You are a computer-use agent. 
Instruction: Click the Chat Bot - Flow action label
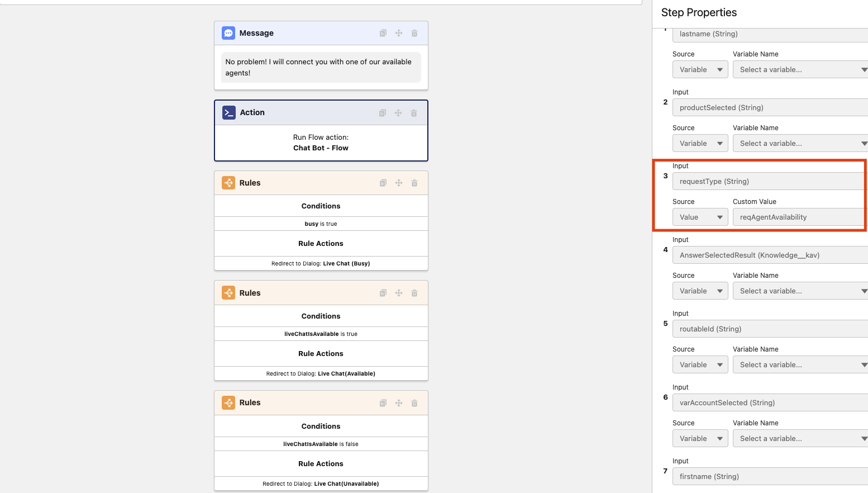tap(321, 148)
